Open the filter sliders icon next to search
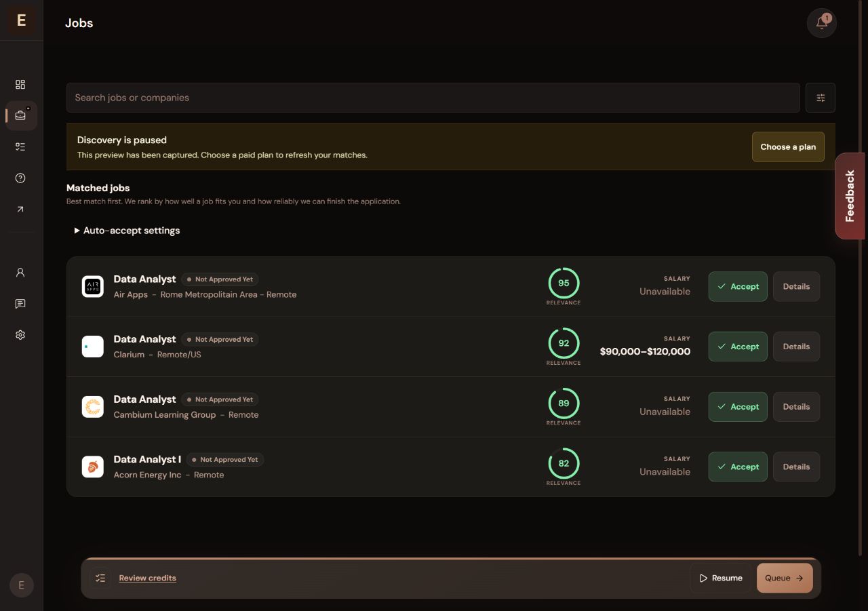 click(x=821, y=98)
